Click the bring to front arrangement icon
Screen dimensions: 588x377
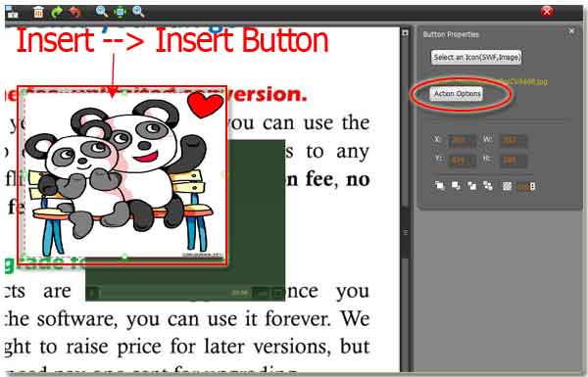coord(440,185)
